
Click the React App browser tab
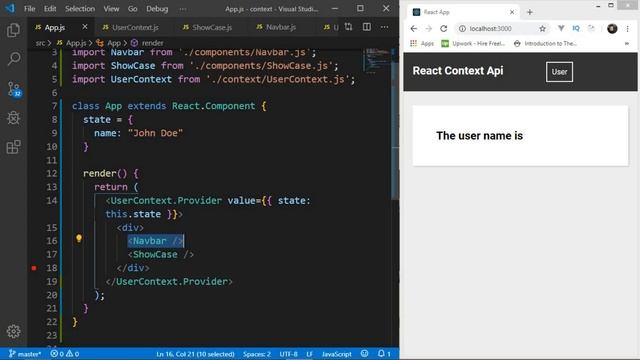click(x=463, y=12)
